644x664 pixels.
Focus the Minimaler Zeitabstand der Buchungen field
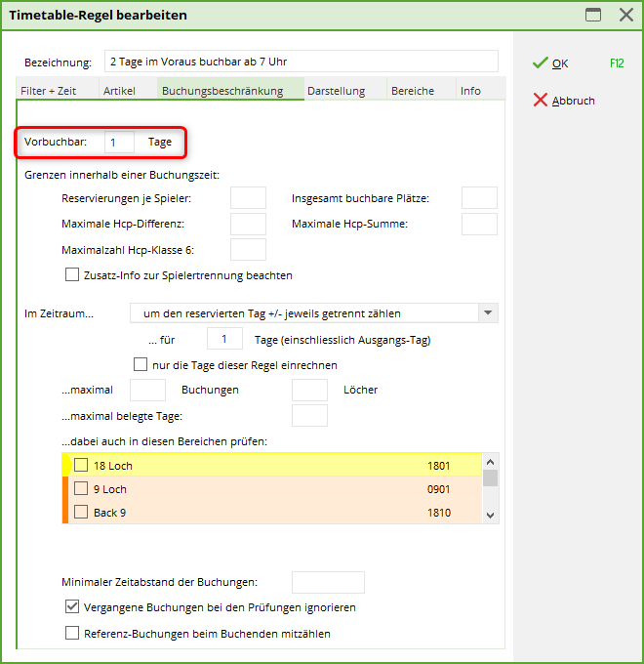tap(328, 583)
